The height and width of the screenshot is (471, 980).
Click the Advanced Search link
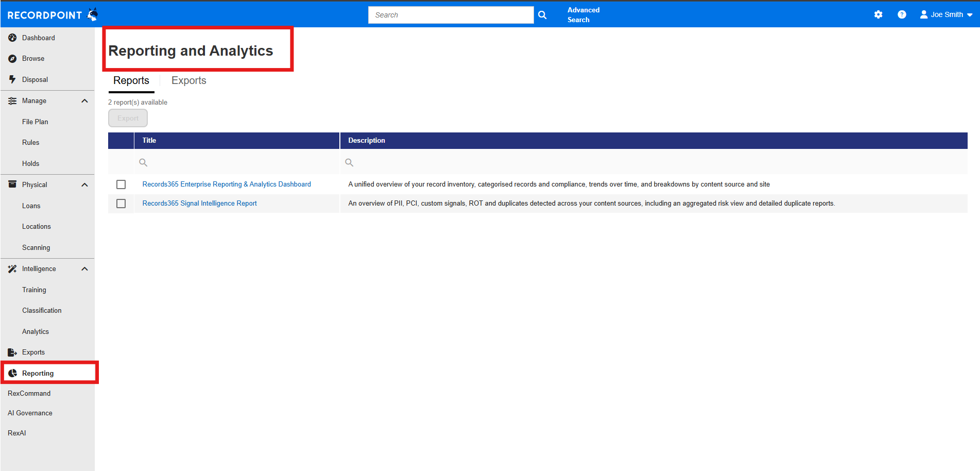point(583,15)
